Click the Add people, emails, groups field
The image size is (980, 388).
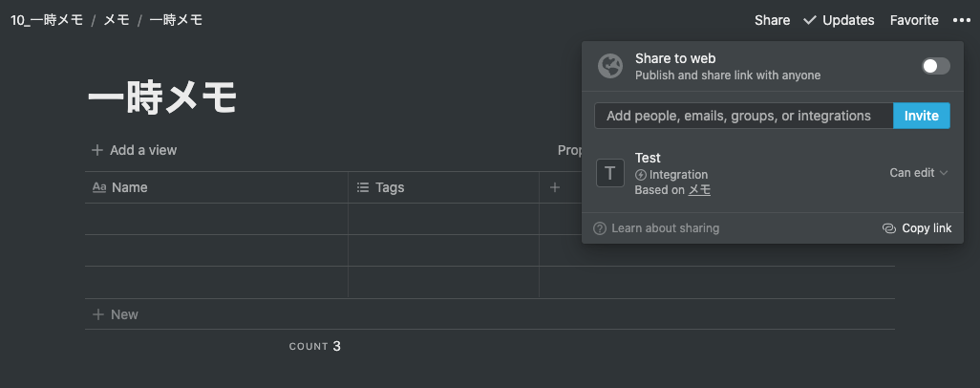pyautogui.click(x=743, y=116)
